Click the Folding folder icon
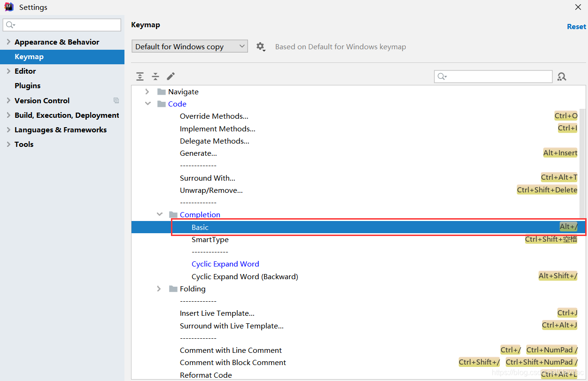The width and height of the screenshot is (588, 381). click(x=173, y=289)
